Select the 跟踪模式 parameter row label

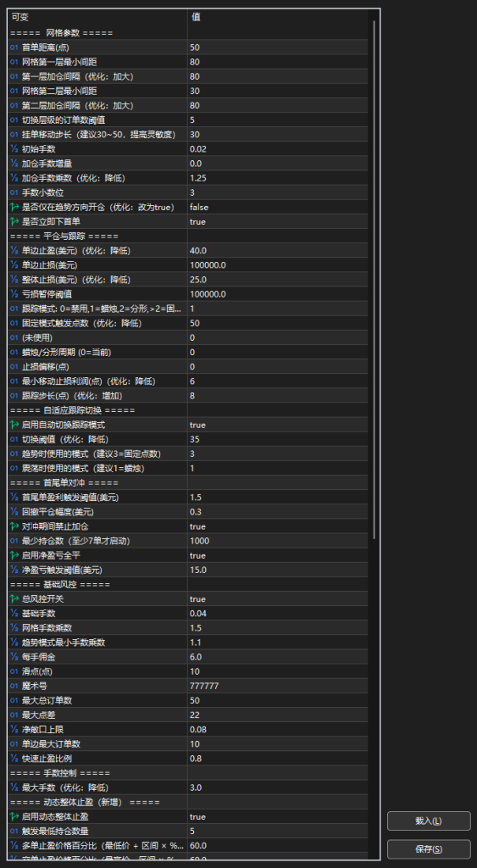[x=102, y=309]
